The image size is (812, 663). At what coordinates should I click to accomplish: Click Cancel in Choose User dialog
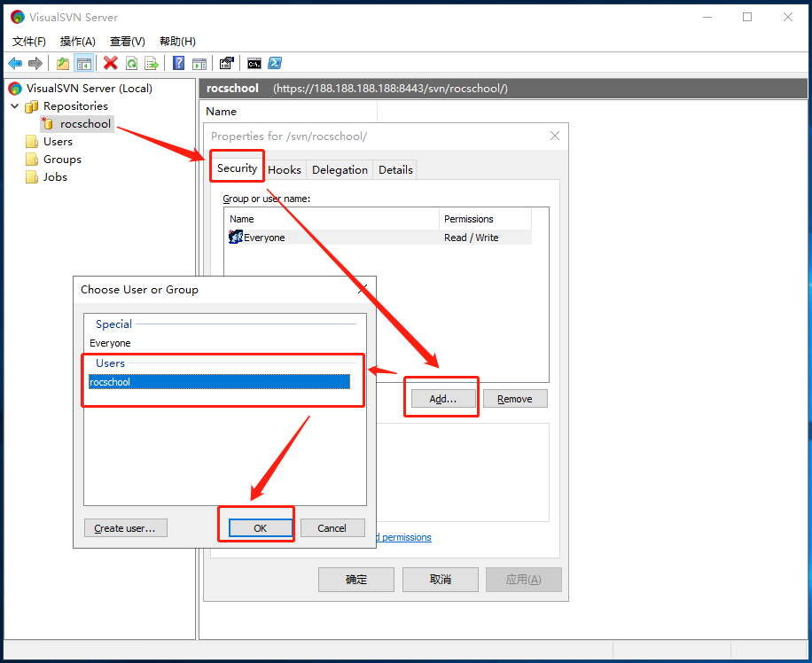(x=332, y=528)
